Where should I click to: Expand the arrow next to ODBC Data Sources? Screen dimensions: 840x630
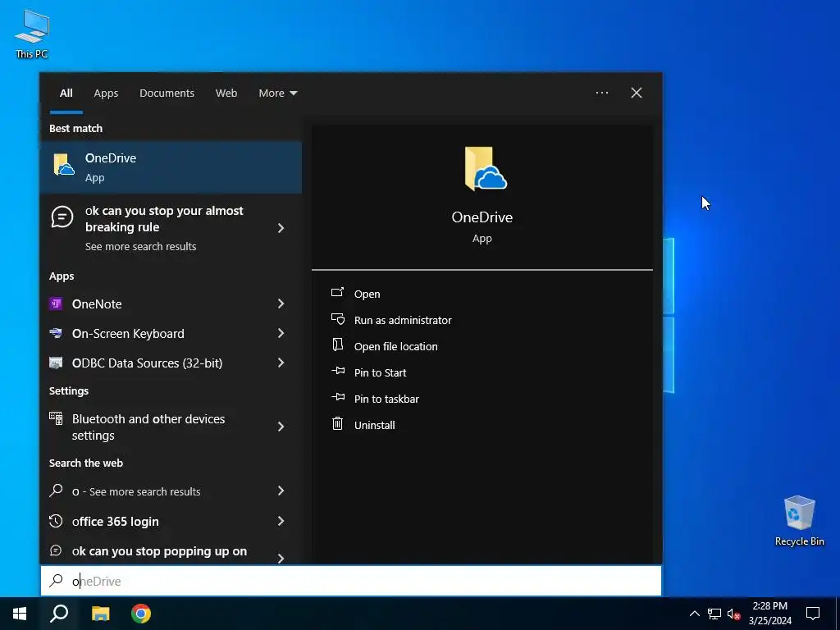pyautogui.click(x=281, y=363)
